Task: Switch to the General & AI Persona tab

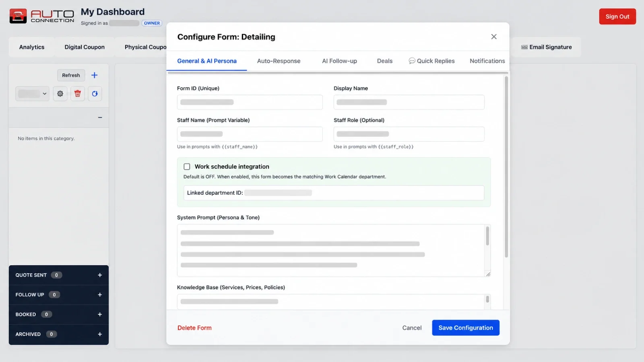Action: 207,61
